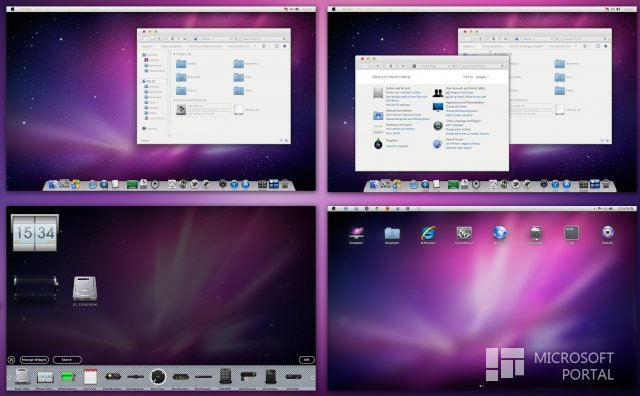Click the Pictures folder in the lone Explorer window
Image resolution: width=640 pixels, height=396 pixels.
[x=181, y=91]
